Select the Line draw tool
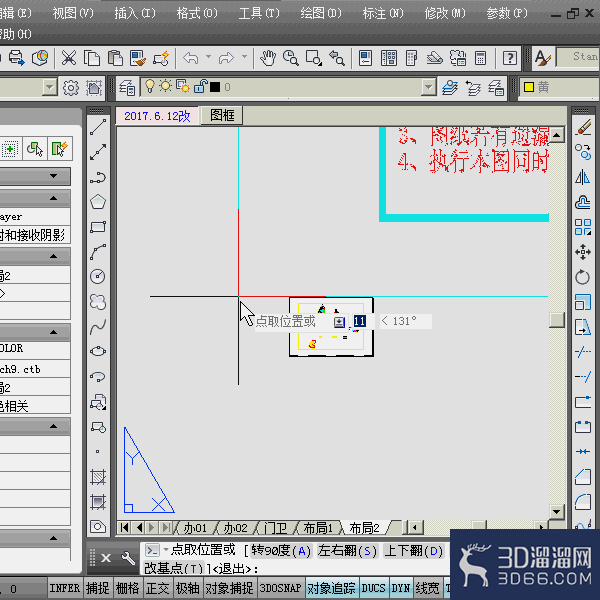Viewport: 600px width, 600px height. [98, 127]
